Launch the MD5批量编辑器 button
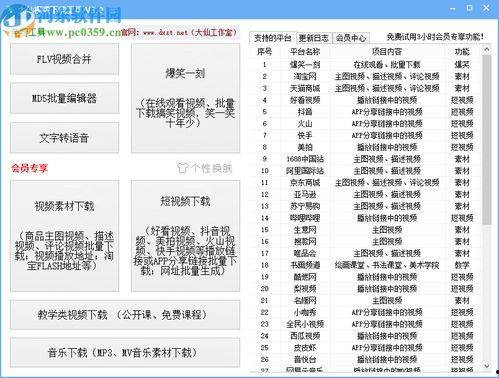The width and height of the screenshot is (499, 378). pyautogui.click(x=64, y=98)
